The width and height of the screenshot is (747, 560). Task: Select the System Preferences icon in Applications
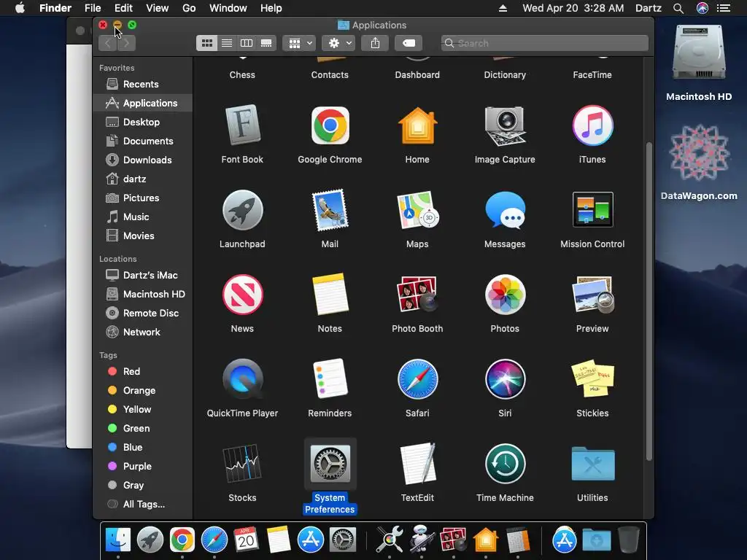pyautogui.click(x=330, y=463)
